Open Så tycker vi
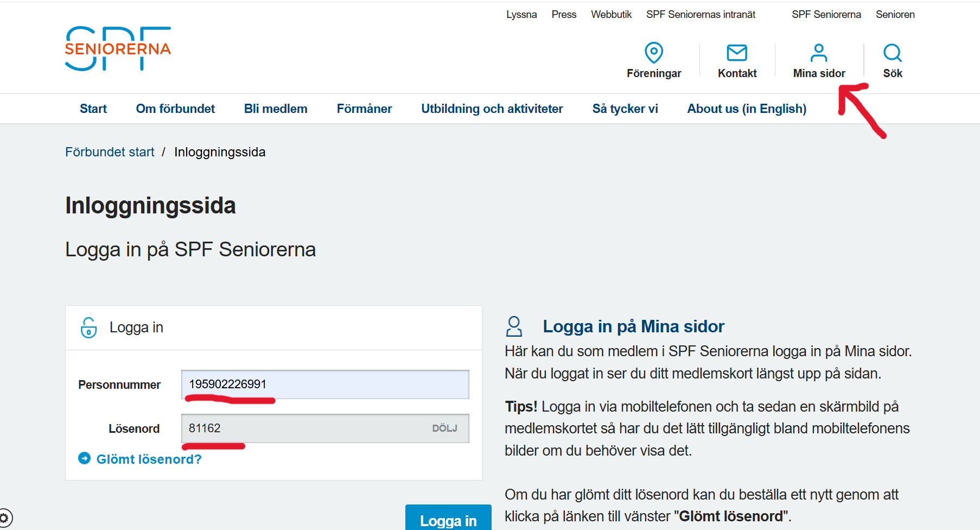Image resolution: width=980 pixels, height=530 pixels. click(x=625, y=109)
